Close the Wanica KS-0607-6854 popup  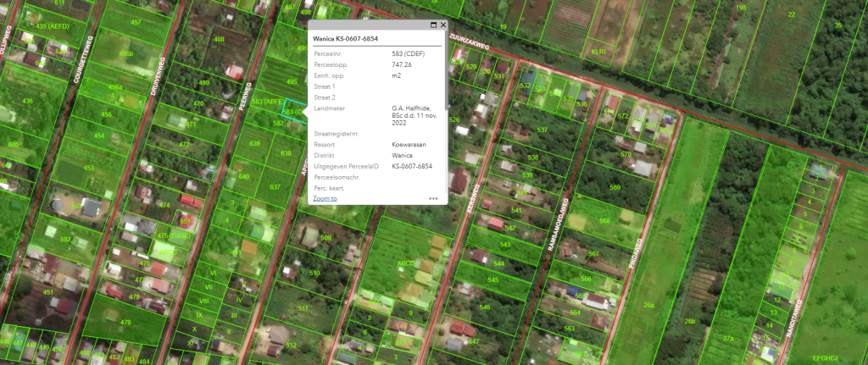443,25
